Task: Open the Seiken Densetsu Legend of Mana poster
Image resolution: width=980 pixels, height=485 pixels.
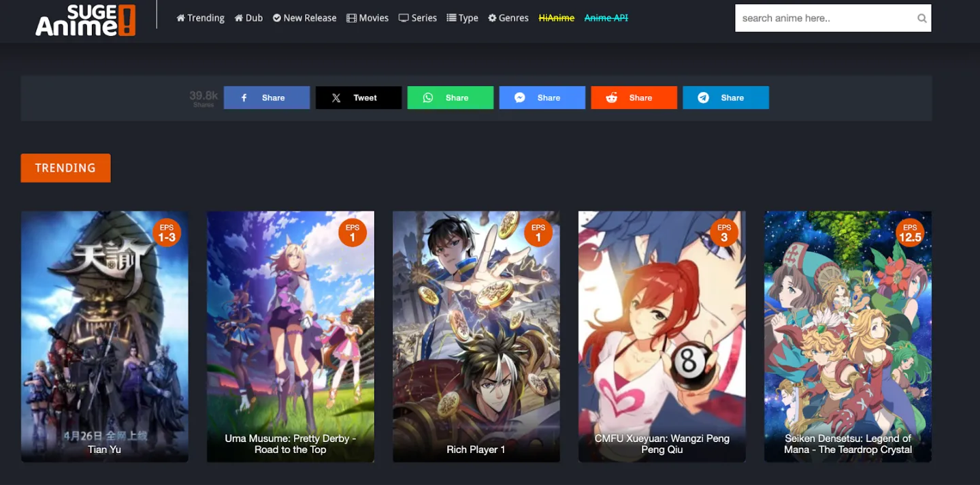Action: [x=848, y=337]
